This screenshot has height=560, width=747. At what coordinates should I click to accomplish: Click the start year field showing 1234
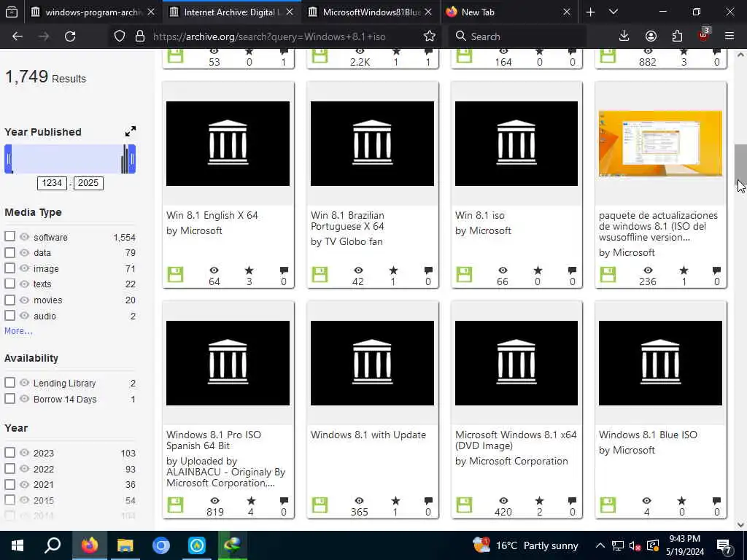52,183
